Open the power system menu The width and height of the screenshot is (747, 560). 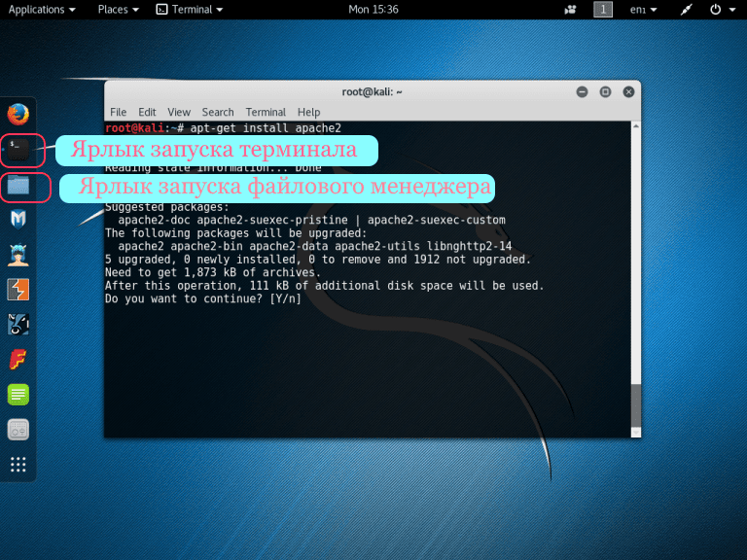click(x=722, y=10)
